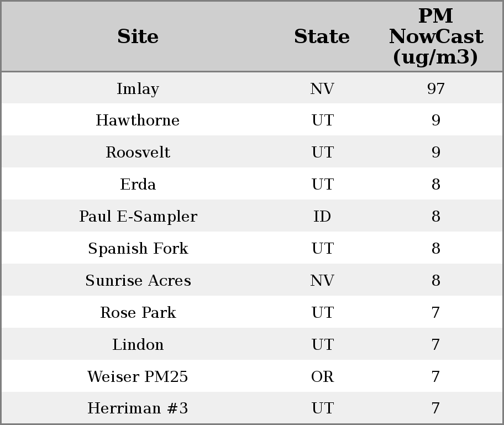504x425 pixels.
Task: Select the Roosvelt site cell
Action: pyautogui.click(x=138, y=153)
